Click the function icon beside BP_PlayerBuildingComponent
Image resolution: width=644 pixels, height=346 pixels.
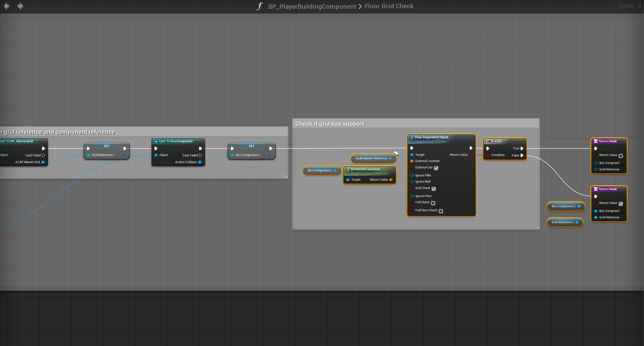click(x=259, y=6)
